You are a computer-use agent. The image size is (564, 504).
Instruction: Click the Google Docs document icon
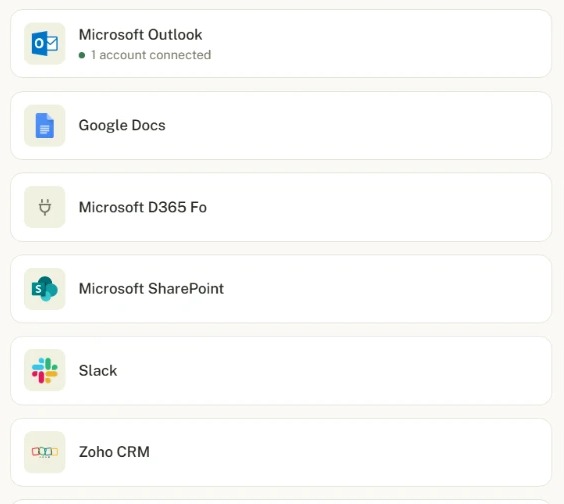coord(45,126)
